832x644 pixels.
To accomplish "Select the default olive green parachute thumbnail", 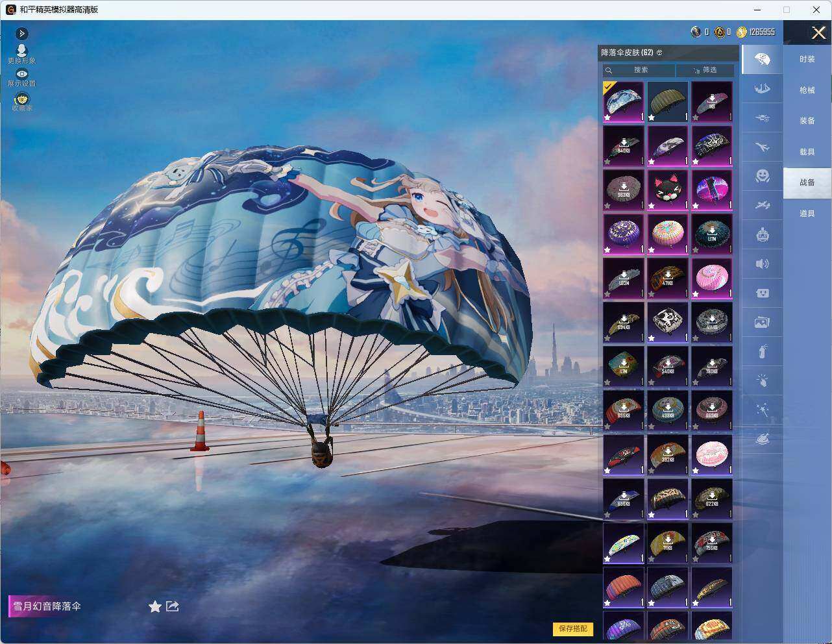I will (668, 102).
